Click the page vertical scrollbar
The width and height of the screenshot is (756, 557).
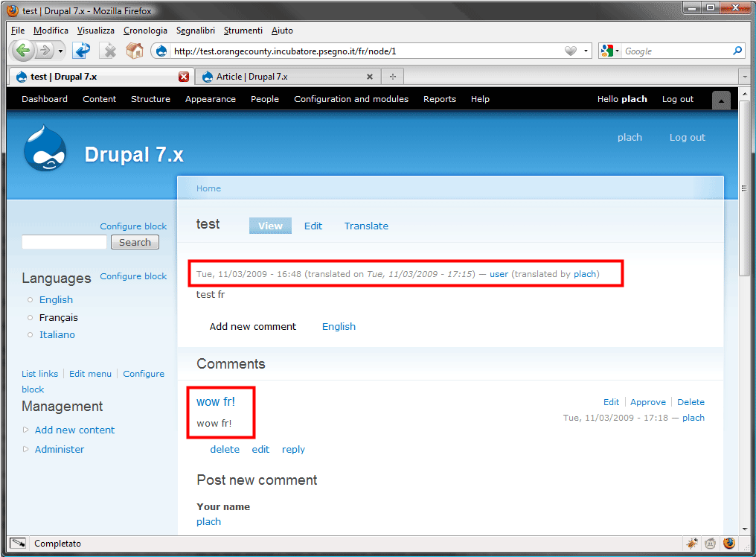[744, 188]
